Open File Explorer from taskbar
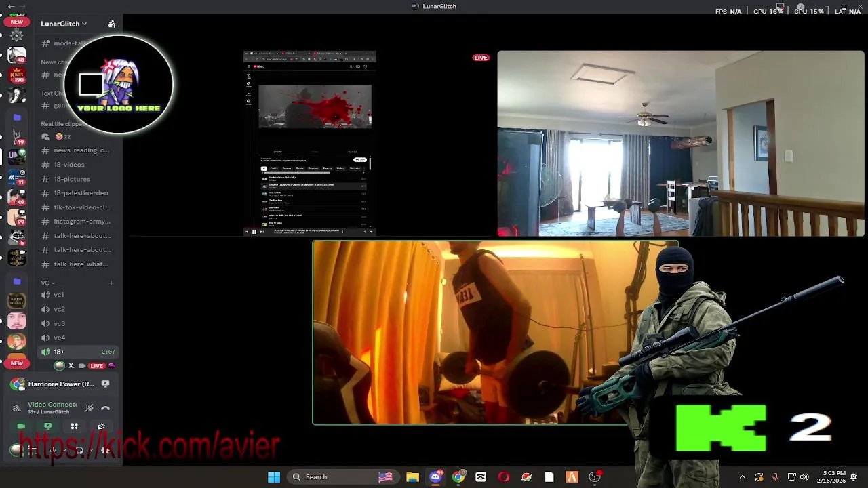This screenshot has height=488, width=868. tap(412, 477)
